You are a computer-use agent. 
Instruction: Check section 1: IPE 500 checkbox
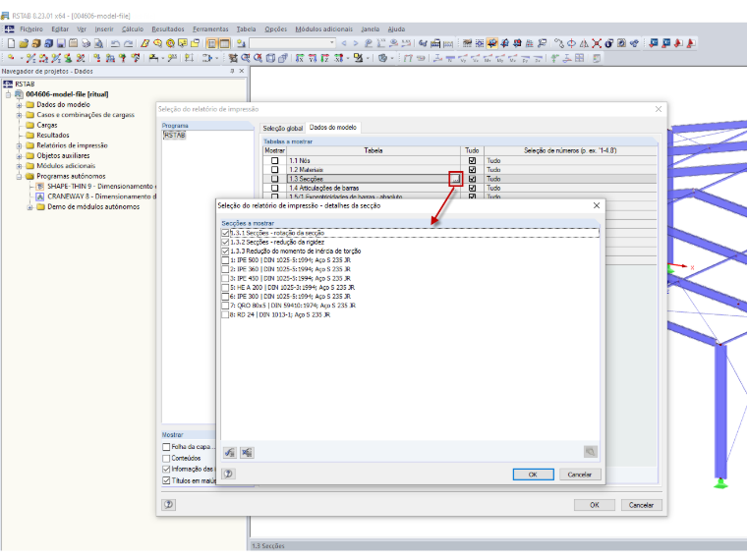point(225,260)
